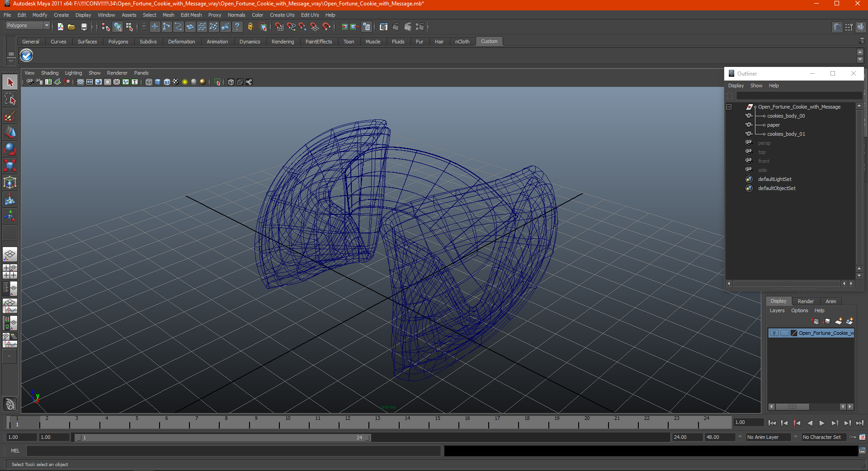The image size is (868, 471).
Task: Click frame 12 on the time slider
Action: click(x=347, y=423)
